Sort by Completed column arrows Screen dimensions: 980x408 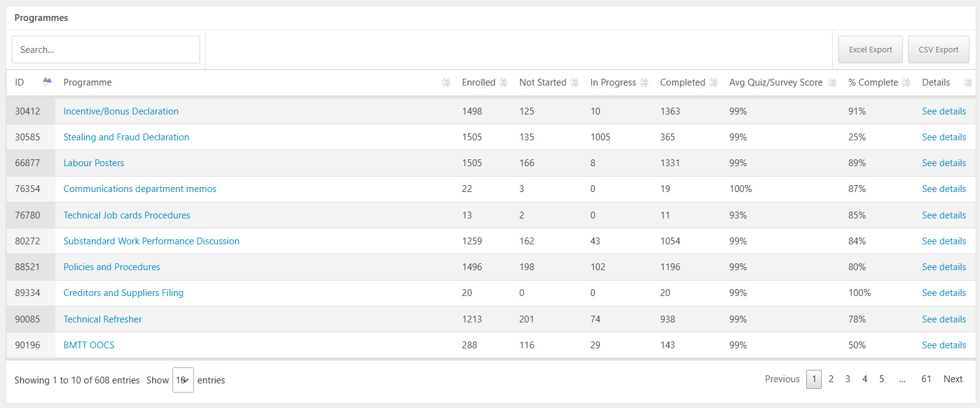point(713,82)
